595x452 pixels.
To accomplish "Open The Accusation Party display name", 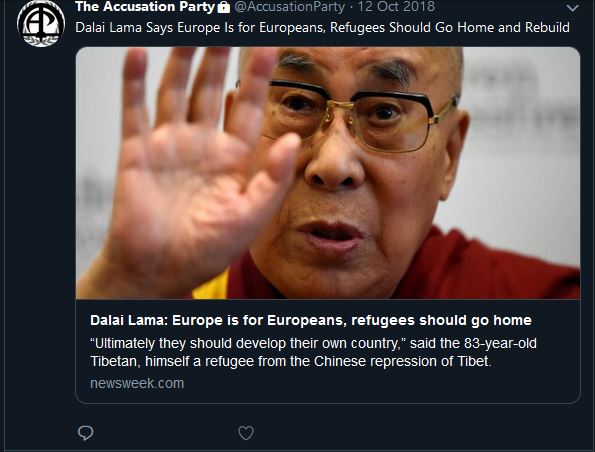I will coord(145,6).
